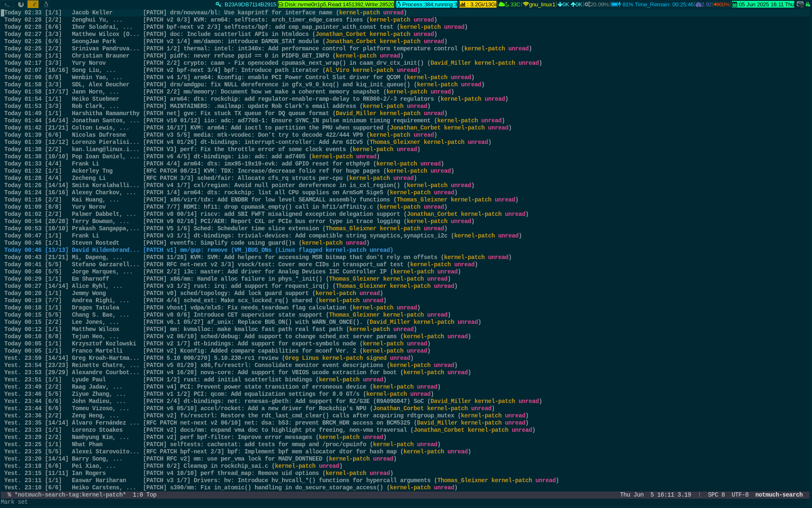Click the SPC 8 indentation indicator

point(716,494)
